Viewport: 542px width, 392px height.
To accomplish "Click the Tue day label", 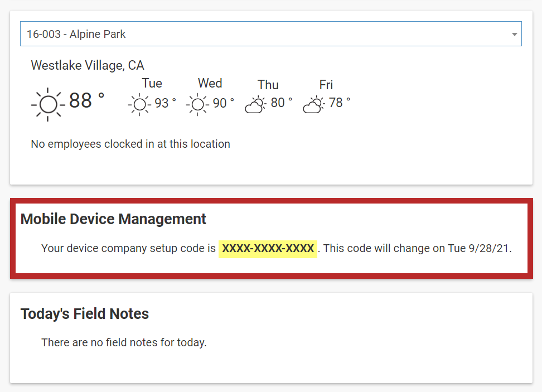I will (152, 84).
